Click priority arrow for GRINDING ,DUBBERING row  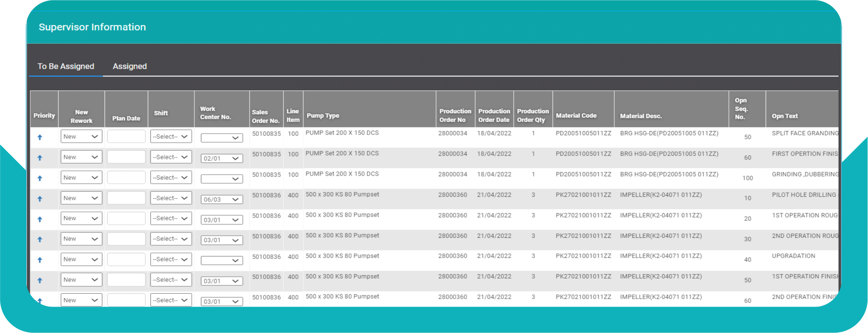[x=40, y=178]
